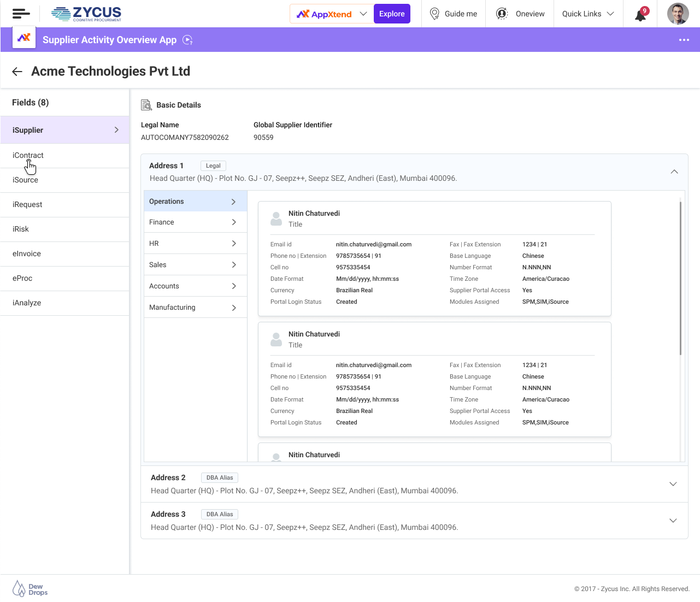Click the play icon next to app title

[187, 40]
